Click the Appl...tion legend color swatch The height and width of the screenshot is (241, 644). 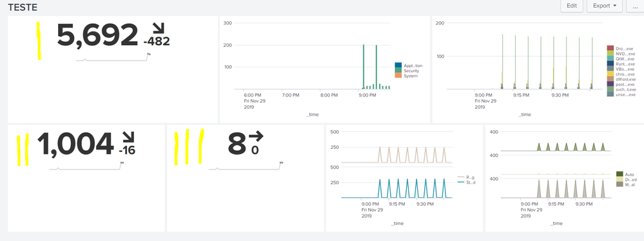click(x=398, y=65)
